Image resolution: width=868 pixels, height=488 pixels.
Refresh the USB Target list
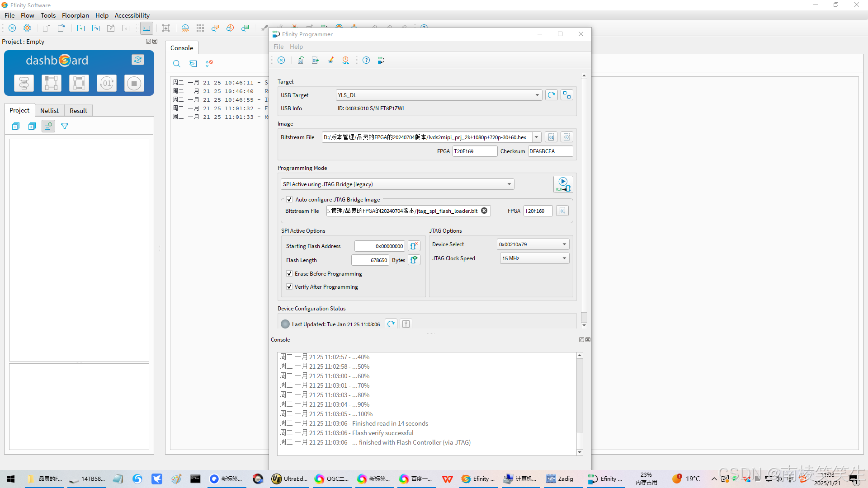[551, 95]
